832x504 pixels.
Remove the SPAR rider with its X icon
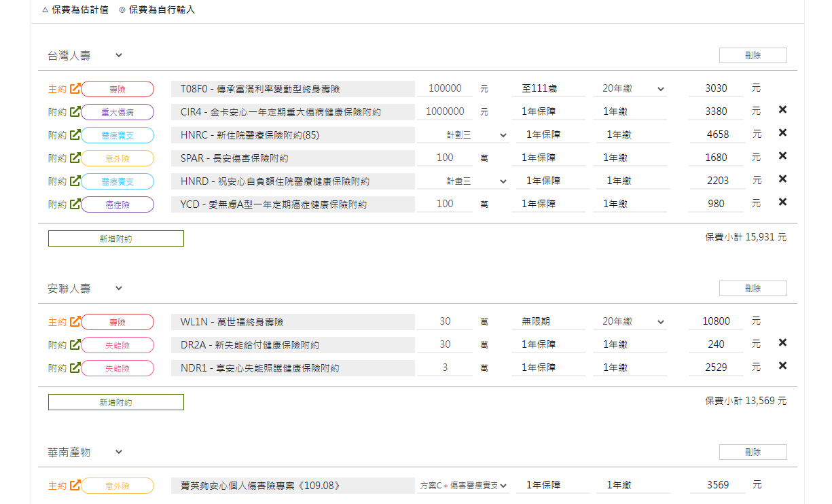pos(782,156)
